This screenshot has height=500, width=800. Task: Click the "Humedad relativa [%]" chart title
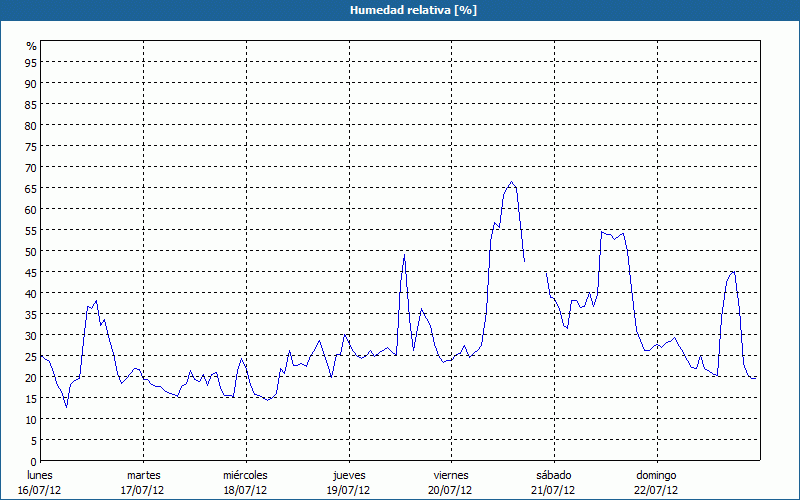coord(399,10)
